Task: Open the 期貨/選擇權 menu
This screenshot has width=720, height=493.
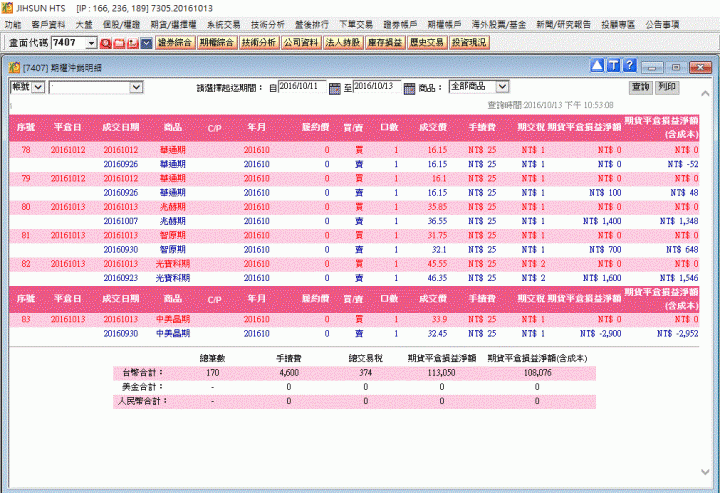Action: tap(173, 25)
